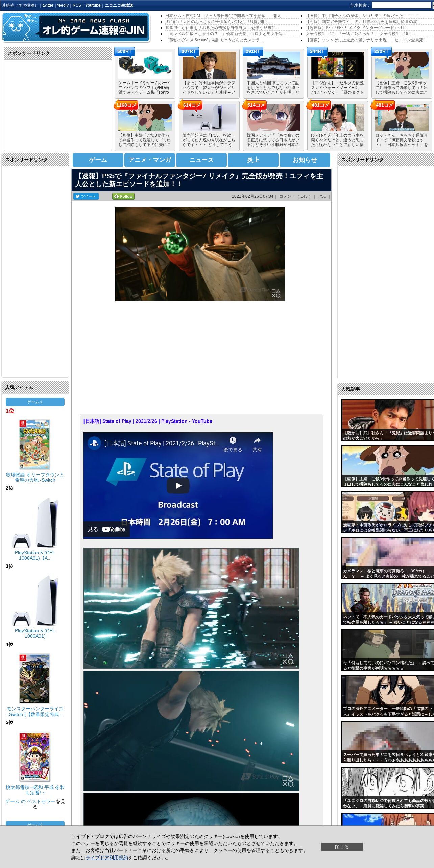Open the 進撃の巨人 illustration popular article

387,696
